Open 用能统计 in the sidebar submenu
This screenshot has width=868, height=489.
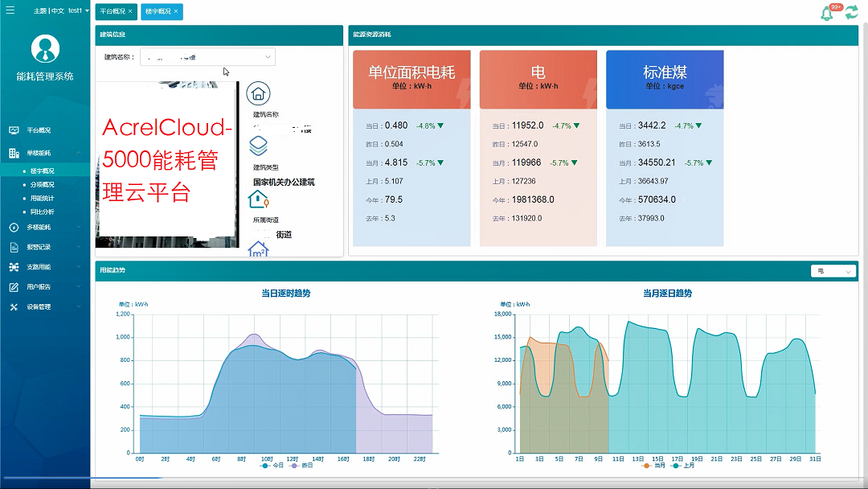pyautogui.click(x=42, y=199)
